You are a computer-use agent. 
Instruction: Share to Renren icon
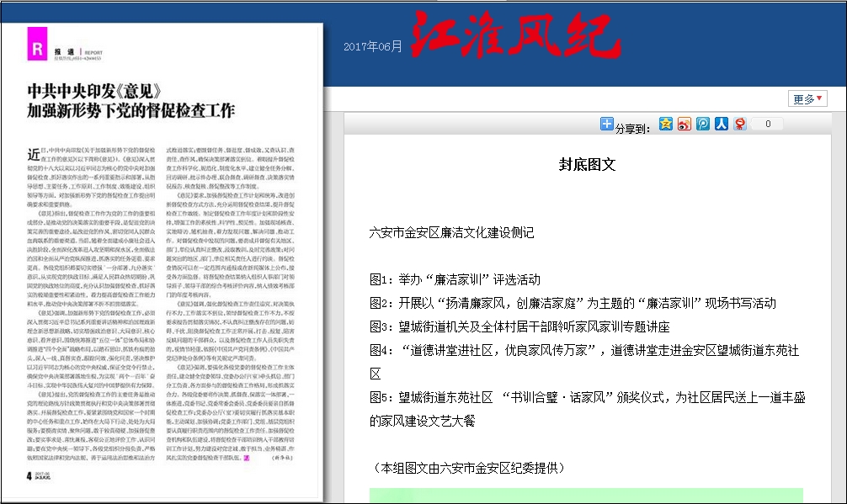(x=722, y=124)
